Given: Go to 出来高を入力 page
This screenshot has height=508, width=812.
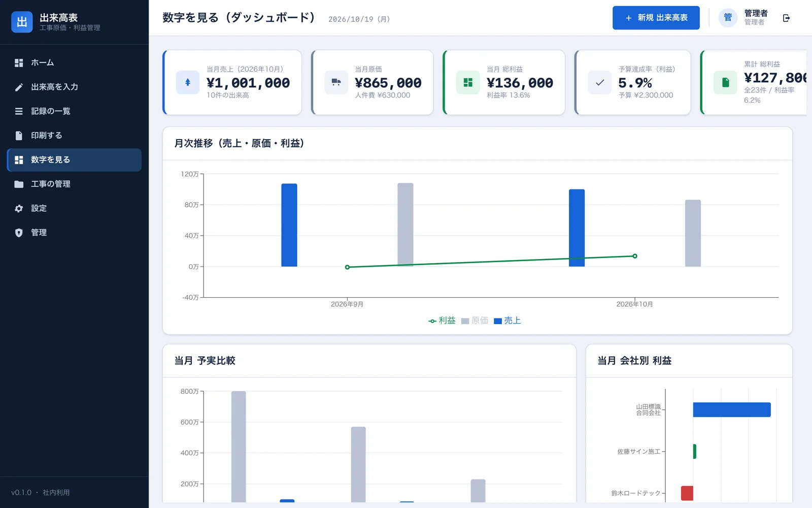Looking at the screenshot, I should [74, 87].
